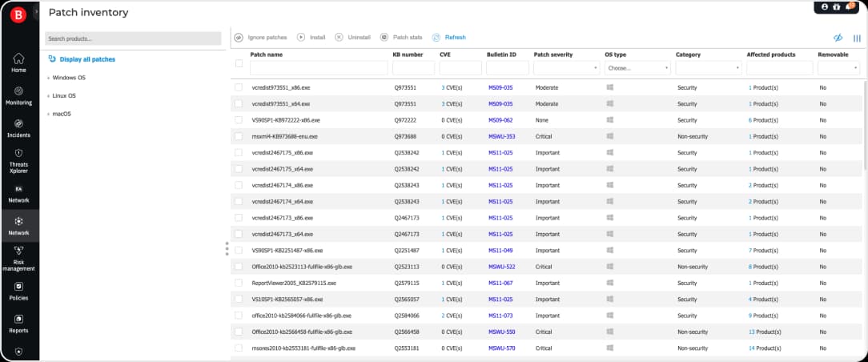The image size is (868, 362).
Task: Open bulletin MSWU-570 link
Action: pyautogui.click(x=501, y=348)
